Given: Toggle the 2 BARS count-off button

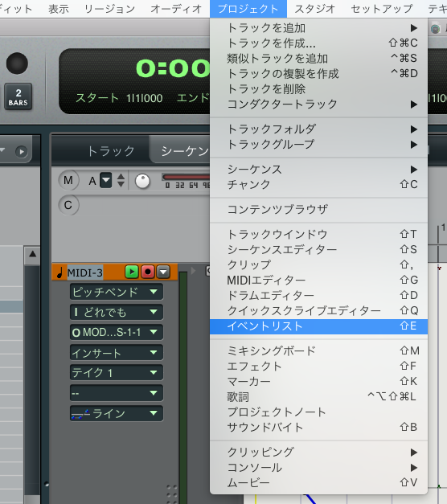Looking at the screenshot, I should 18,96.
